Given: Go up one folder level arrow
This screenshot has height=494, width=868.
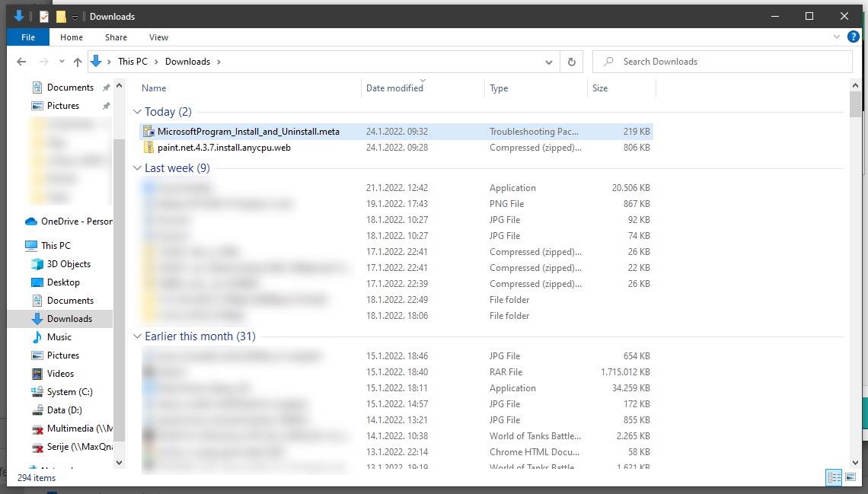Looking at the screenshot, I should point(78,62).
